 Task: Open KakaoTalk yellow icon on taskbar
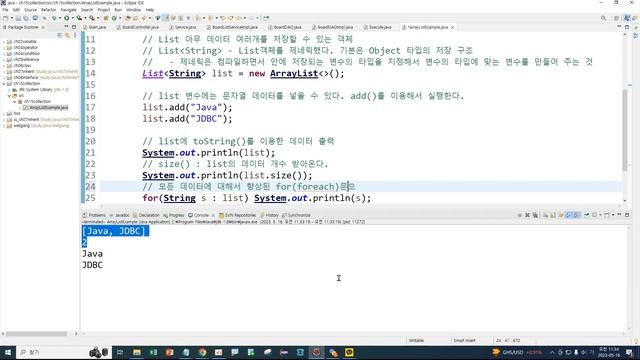[349, 352]
